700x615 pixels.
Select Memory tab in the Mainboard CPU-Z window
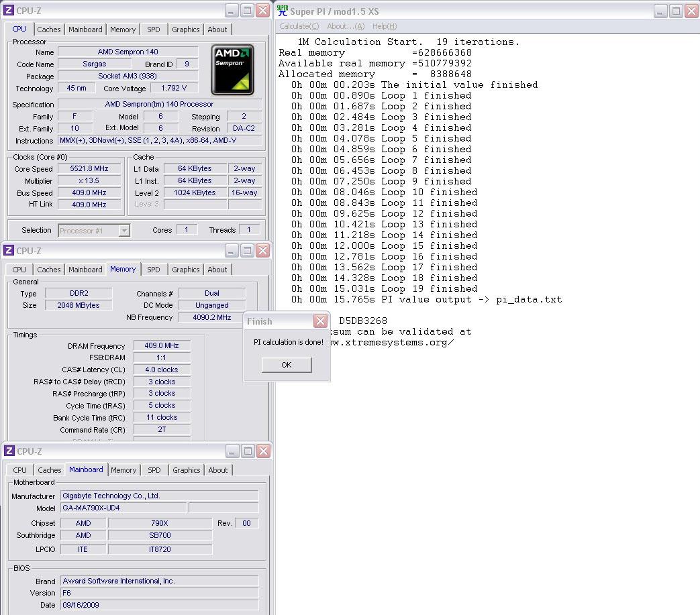(123, 470)
